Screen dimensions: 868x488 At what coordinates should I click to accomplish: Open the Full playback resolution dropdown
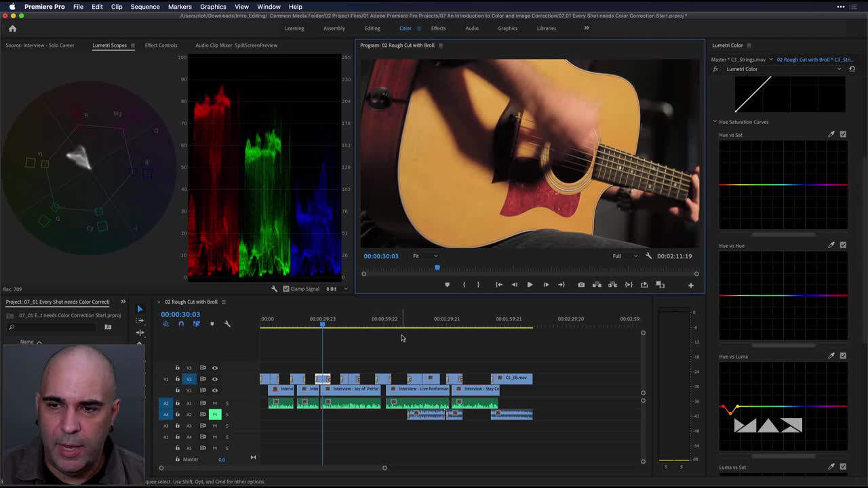(x=625, y=256)
